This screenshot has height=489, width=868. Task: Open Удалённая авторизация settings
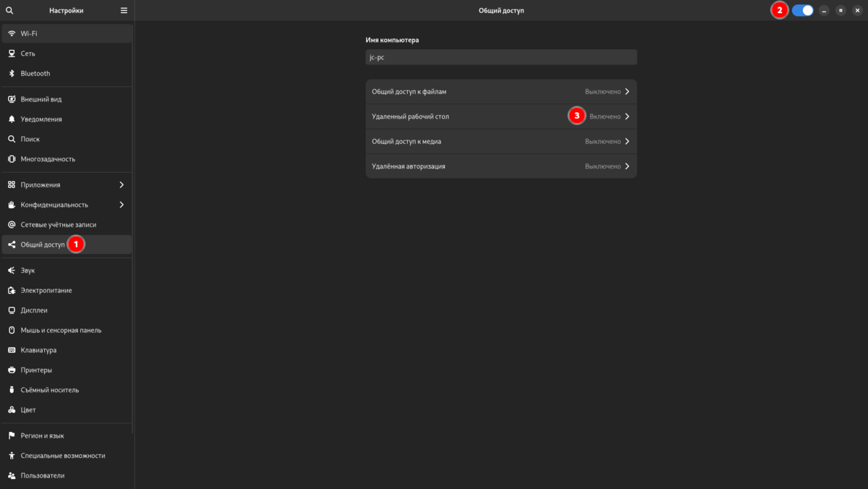coord(501,166)
